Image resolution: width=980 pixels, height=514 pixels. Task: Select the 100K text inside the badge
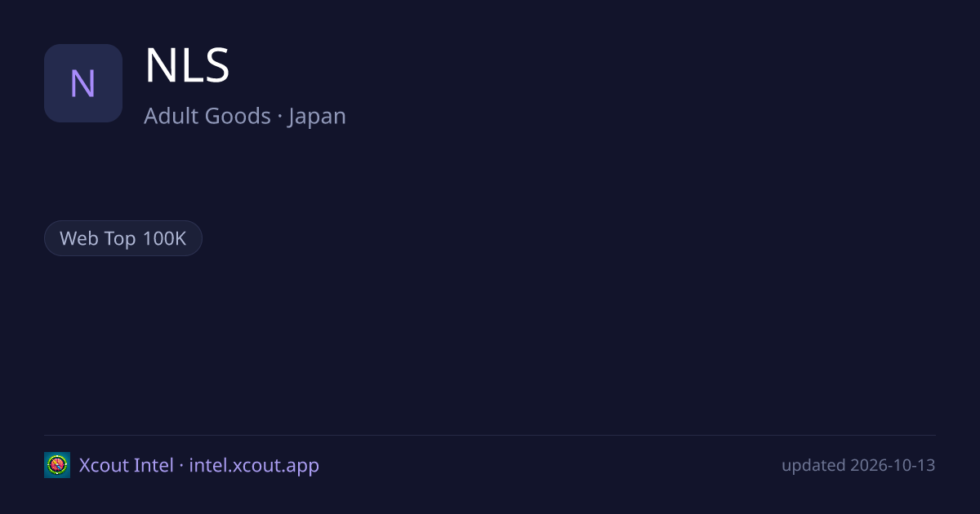164,238
